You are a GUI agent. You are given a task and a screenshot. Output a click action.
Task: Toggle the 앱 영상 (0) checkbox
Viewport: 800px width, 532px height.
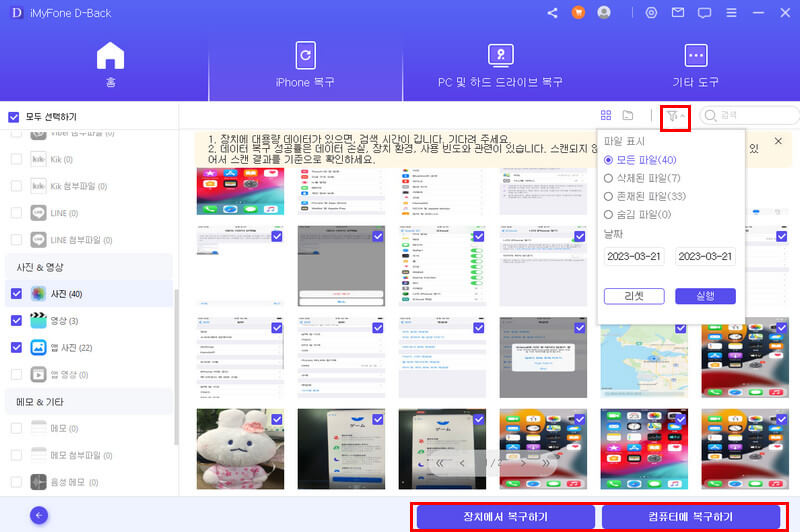click(x=16, y=374)
